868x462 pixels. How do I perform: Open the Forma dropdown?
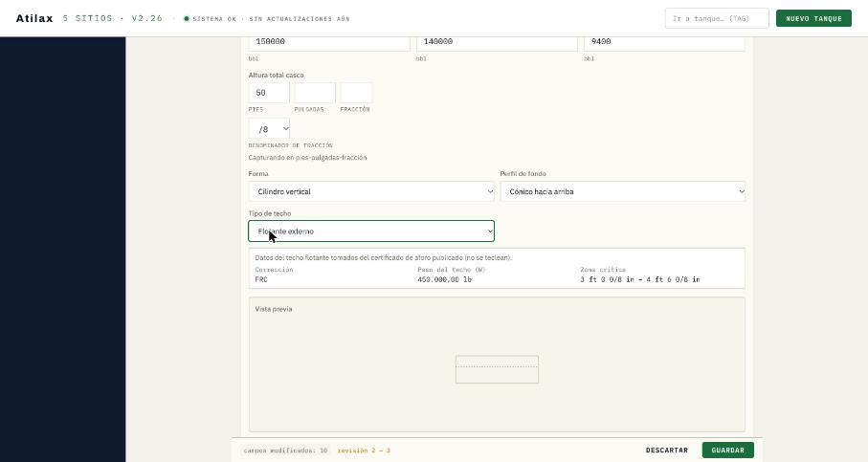pyautogui.click(x=371, y=191)
